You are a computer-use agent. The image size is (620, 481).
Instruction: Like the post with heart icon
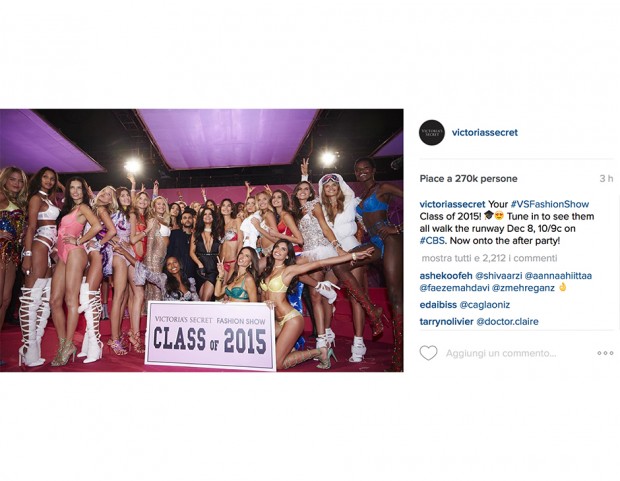(428, 353)
